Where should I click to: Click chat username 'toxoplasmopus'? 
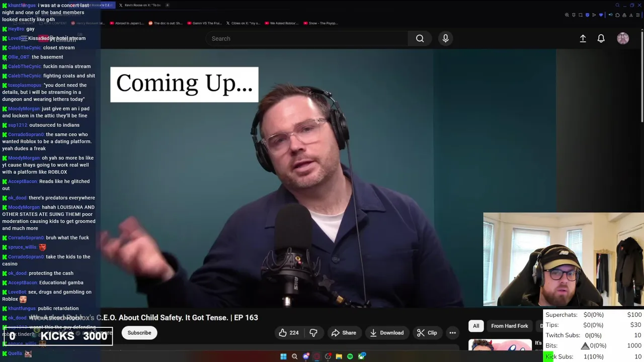click(25, 85)
